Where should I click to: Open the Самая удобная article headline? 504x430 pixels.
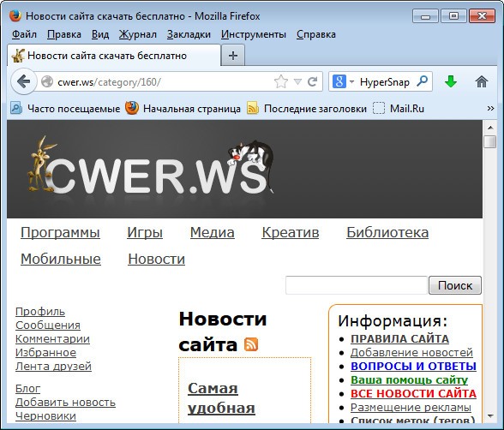point(221,398)
